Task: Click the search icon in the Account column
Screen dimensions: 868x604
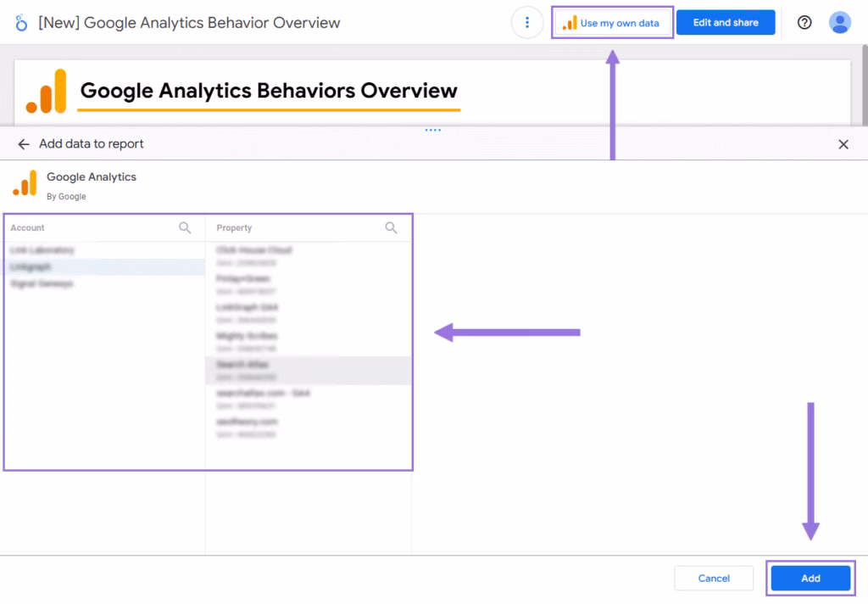Action: pos(185,227)
